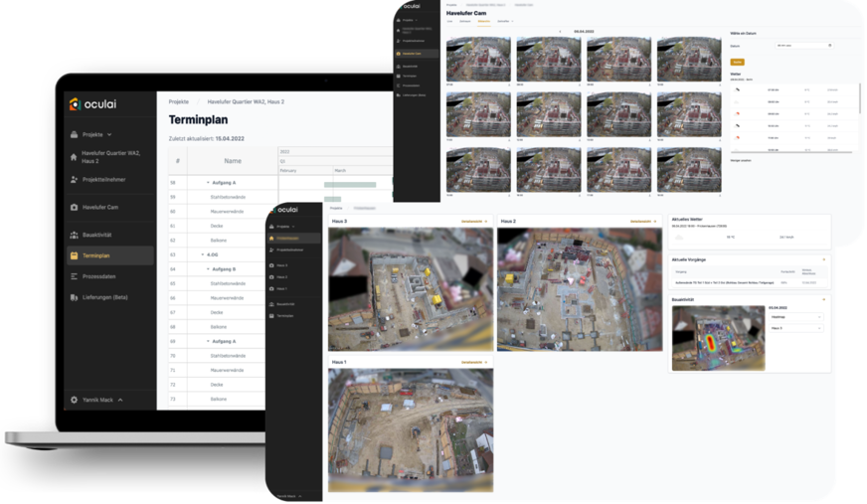
Task: Open the calendar picker icon in Datum field
Action: tap(829, 46)
